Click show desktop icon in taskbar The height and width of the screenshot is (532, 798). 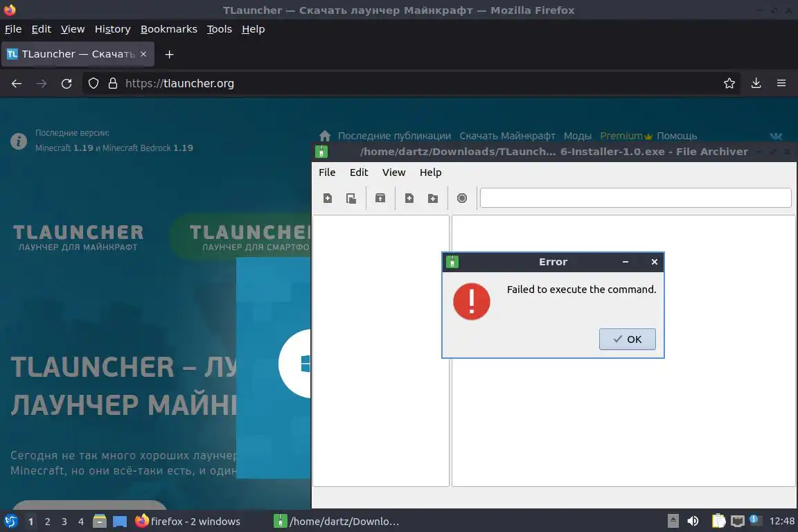coord(120,522)
